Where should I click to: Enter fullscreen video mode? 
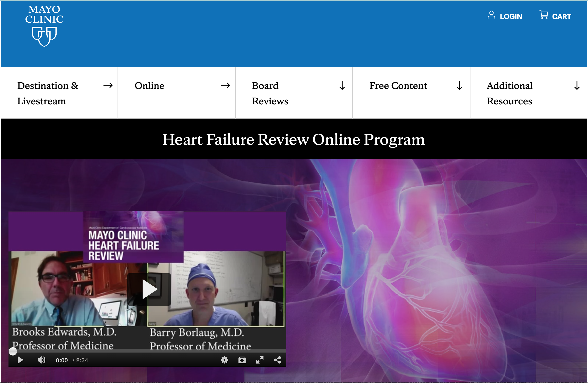click(x=260, y=360)
